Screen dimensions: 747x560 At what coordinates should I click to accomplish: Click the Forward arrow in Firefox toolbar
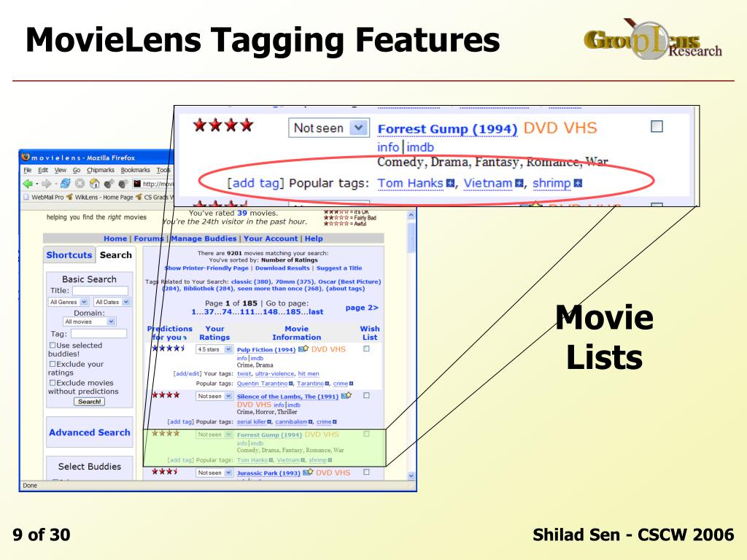tap(46, 184)
